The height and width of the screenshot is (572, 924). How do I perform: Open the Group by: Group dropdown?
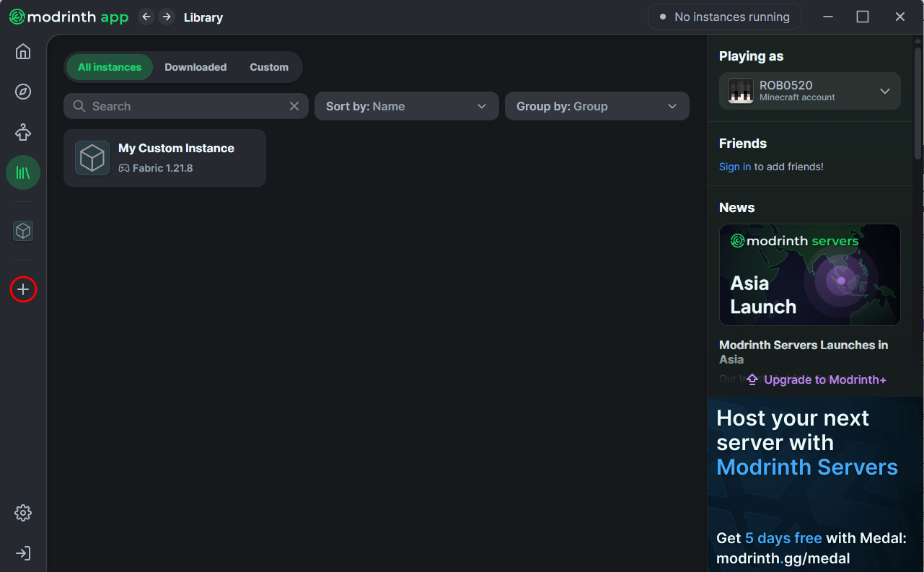[597, 106]
